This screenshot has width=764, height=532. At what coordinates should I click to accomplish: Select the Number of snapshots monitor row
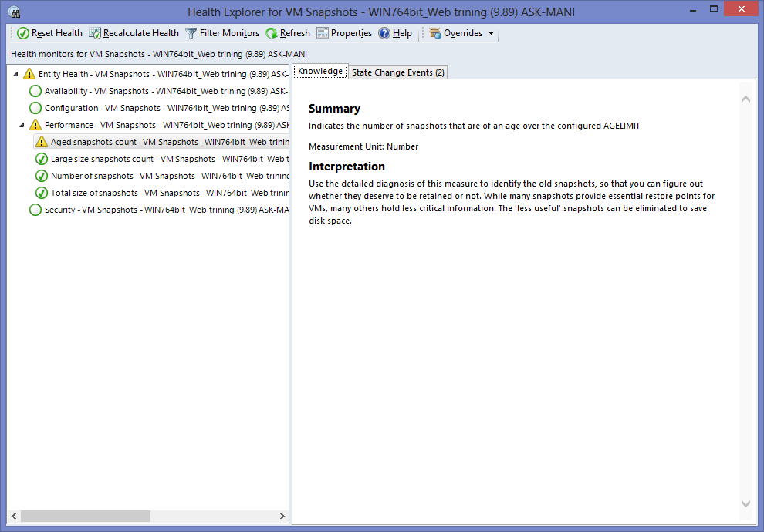(170, 176)
